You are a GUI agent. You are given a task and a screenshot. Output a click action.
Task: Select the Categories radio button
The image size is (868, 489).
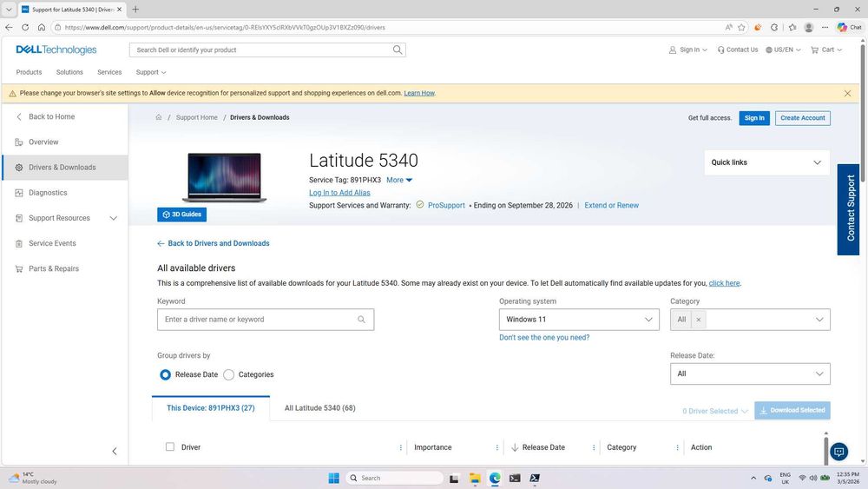[x=228, y=375]
